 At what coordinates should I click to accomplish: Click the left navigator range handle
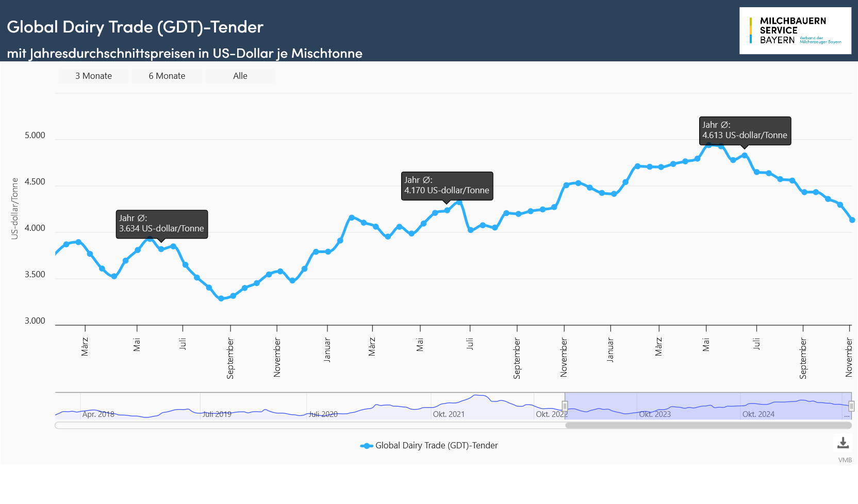565,406
